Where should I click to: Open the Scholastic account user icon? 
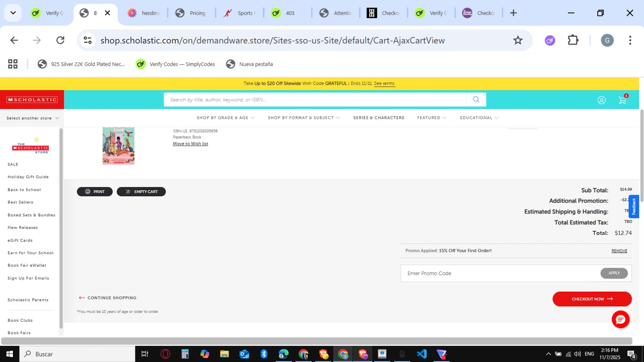[601, 100]
